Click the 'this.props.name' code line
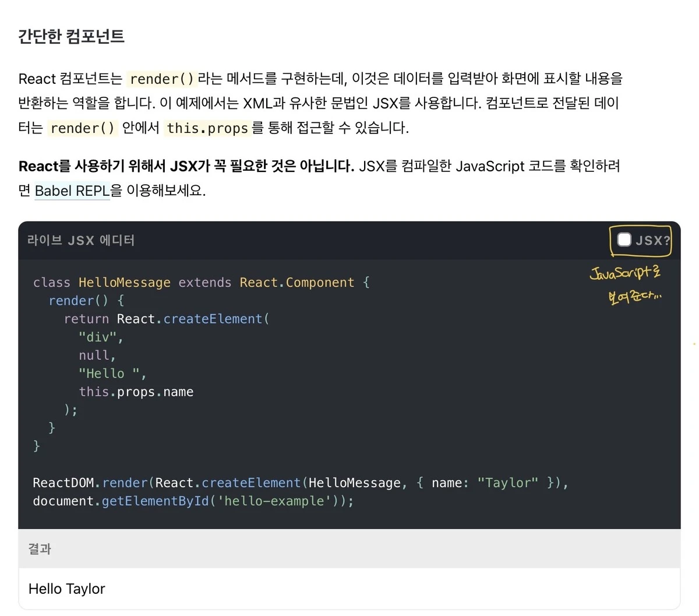The image size is (699, 616). [136, 392]
